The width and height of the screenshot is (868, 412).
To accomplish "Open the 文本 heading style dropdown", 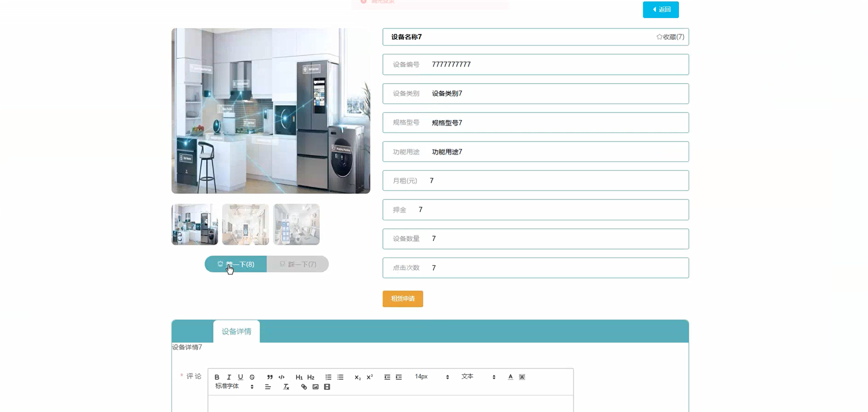I will (479, 377).
